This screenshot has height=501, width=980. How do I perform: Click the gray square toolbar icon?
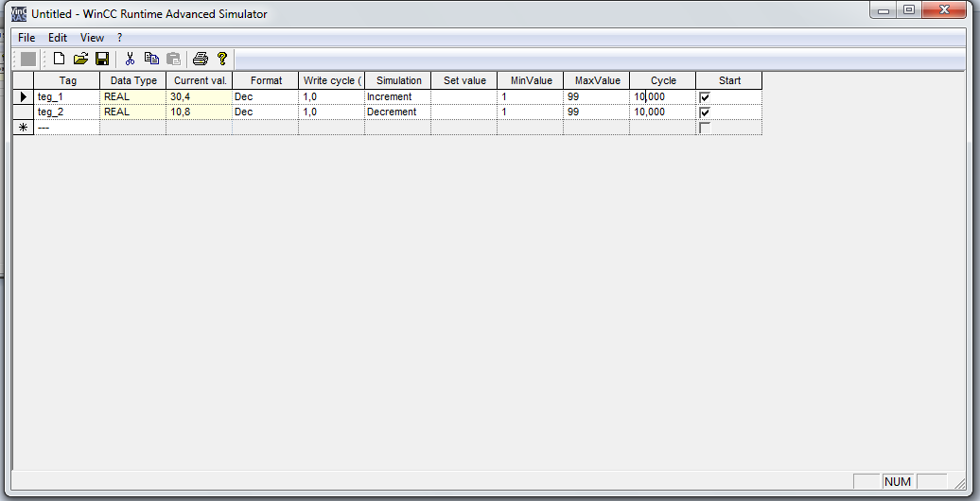click(x=28, y=59)
